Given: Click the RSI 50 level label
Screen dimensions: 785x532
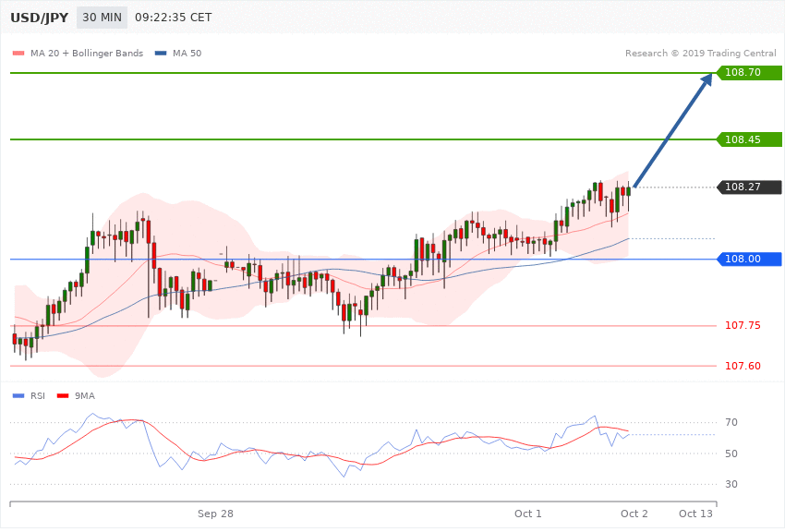Looking at the screenshot, I should click(x=731, y=453).
